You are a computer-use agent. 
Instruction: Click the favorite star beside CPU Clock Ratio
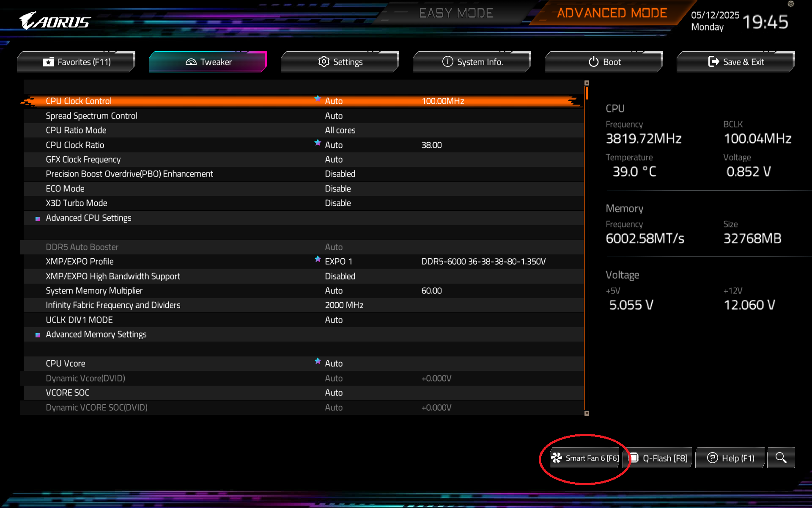click(318, 143)
